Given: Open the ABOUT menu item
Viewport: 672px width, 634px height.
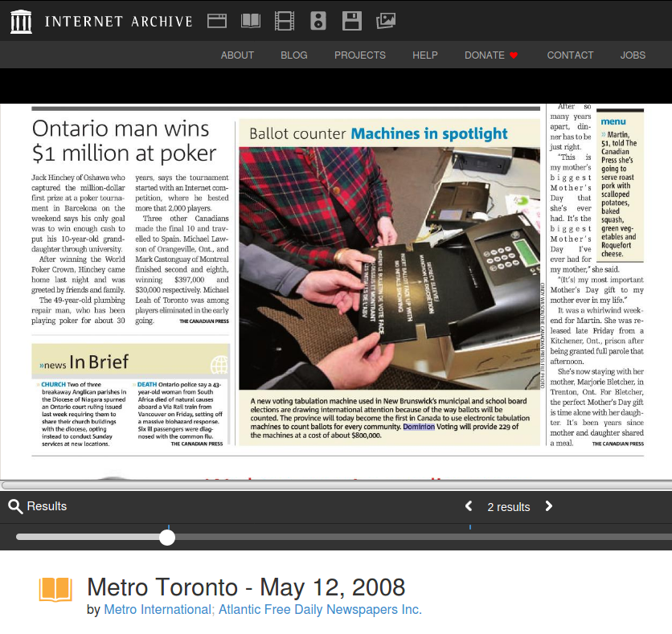Looking at the screenshot, I should coord(237,55).
